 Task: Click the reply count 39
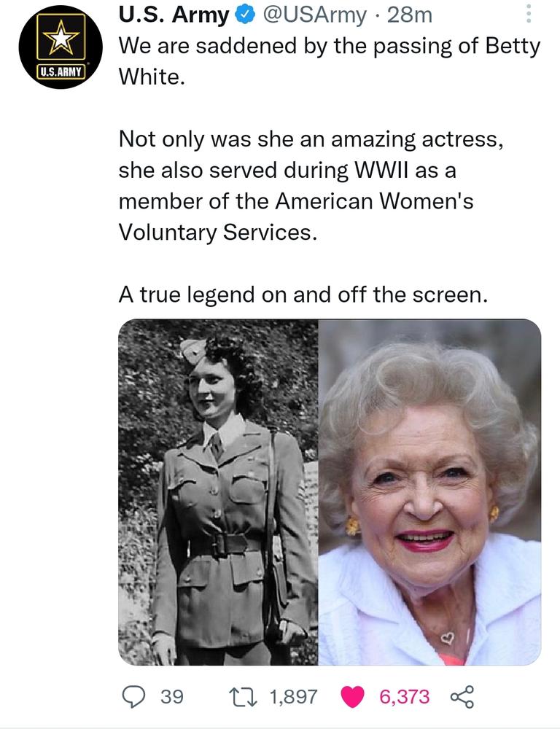[171, 697]
